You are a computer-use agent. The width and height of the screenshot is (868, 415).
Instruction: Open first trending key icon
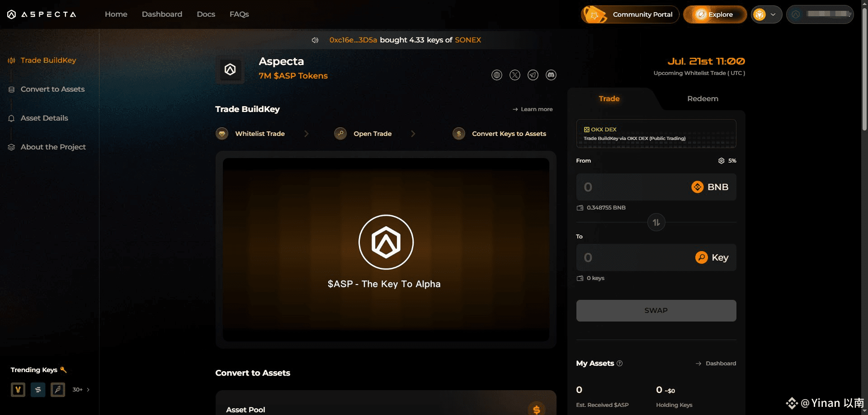pos(18,389)
